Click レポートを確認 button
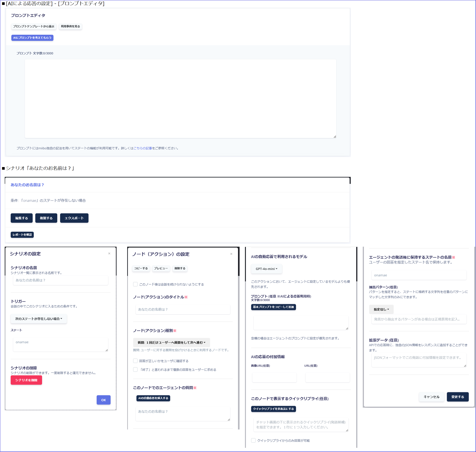The height and width of the screenshot is (452, 476). (22, 235)
